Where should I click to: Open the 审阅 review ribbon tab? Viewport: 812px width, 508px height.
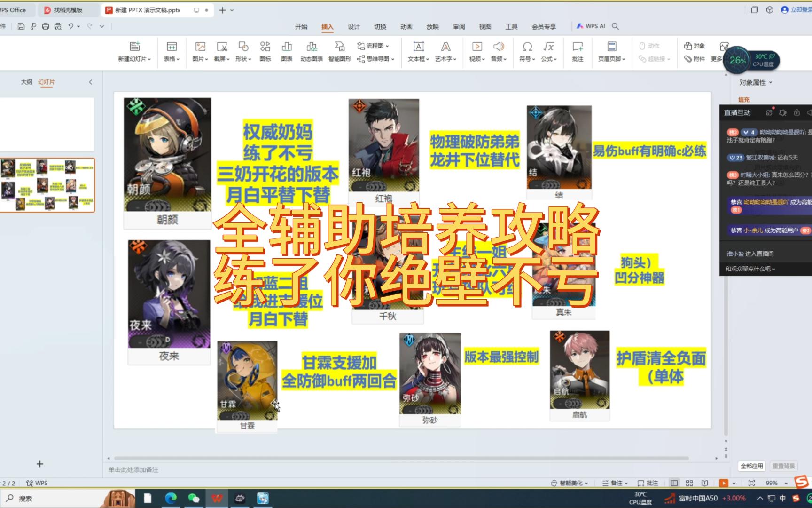click(x=459, y=27)
